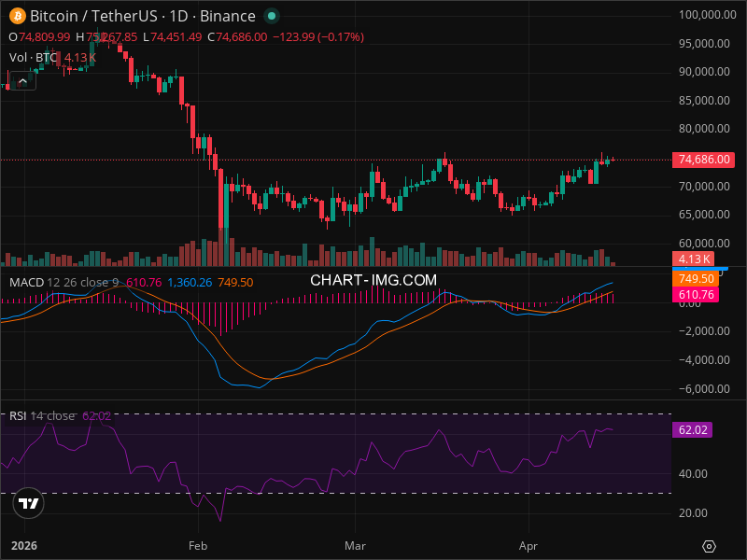Click the 2026 label on the time axis
747x560 pixels.
[24, 546]
